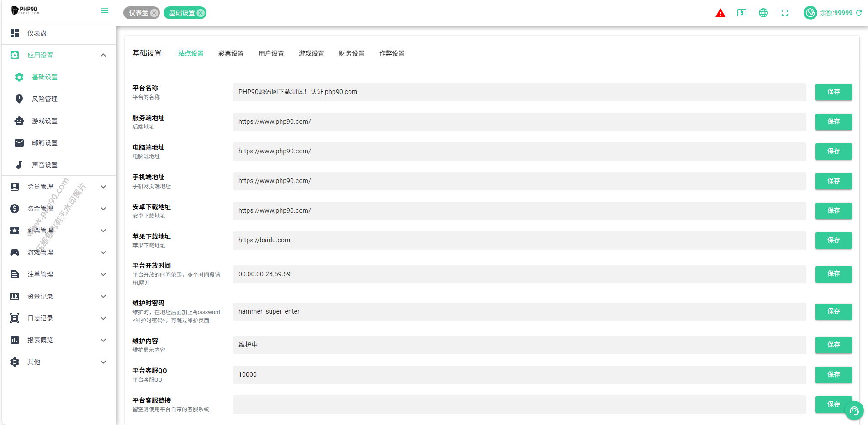The width and height of the screenshot is (868, 425).
Task: Close the 仪表盘 tab tag
Action: 154,13
